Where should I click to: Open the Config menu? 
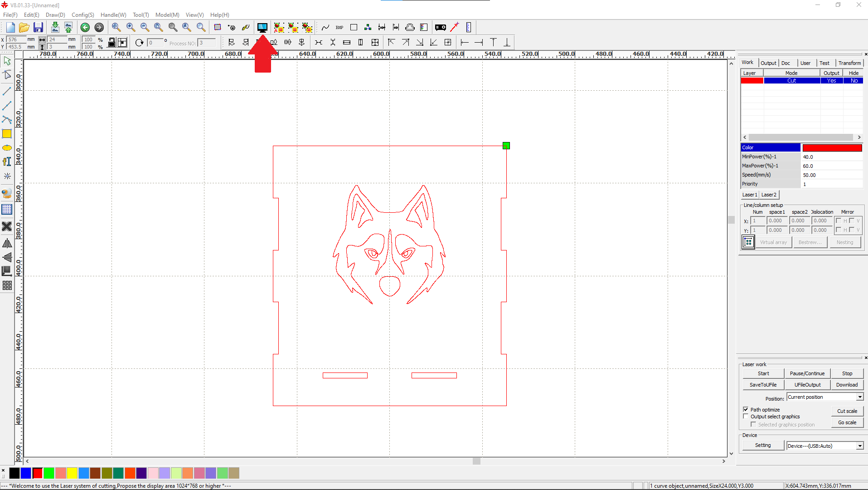[x=82, y=15]
